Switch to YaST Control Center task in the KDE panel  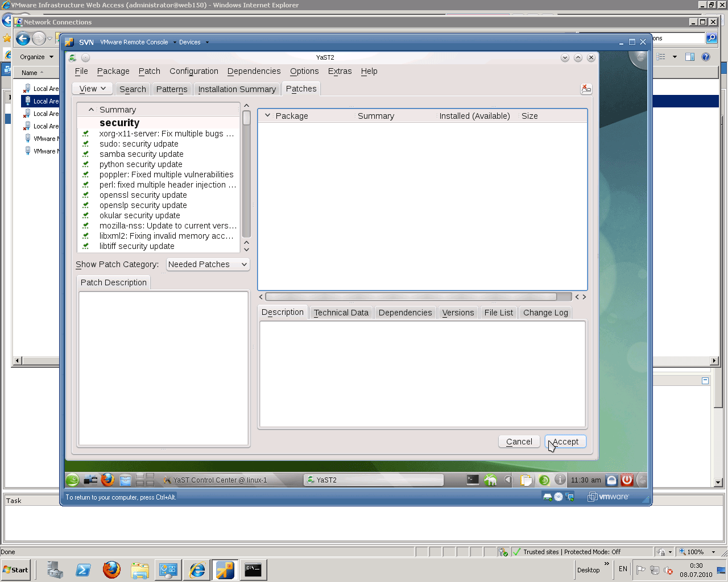[x=230, y=480]
